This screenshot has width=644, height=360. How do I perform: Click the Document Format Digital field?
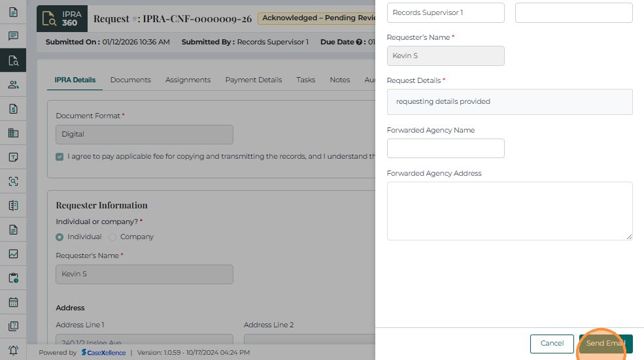click(x=144, y=135)
